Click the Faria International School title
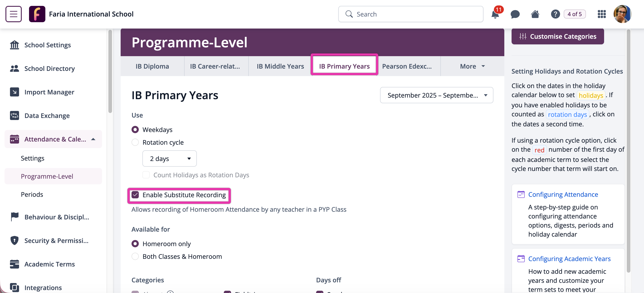Screen dimensions: 644x293 click(x=91, y=14)
